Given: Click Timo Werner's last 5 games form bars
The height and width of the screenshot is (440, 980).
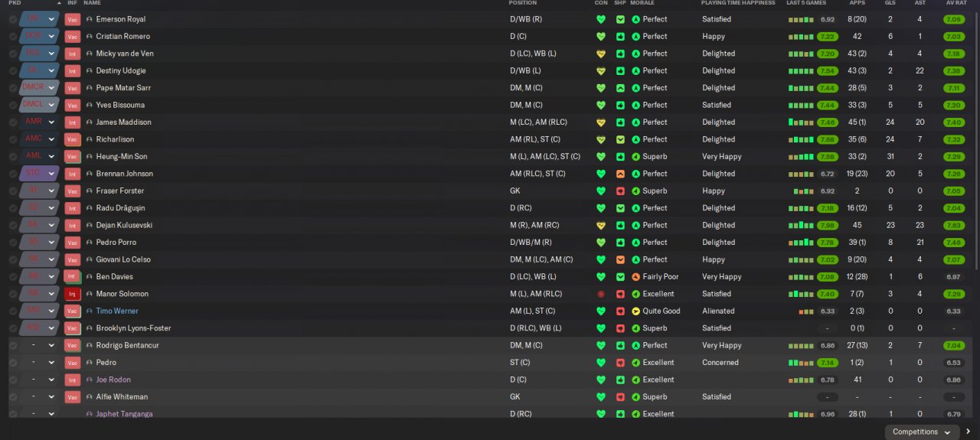Looking at the screenshot, I should pyautogui.click(x=806, y=311).
